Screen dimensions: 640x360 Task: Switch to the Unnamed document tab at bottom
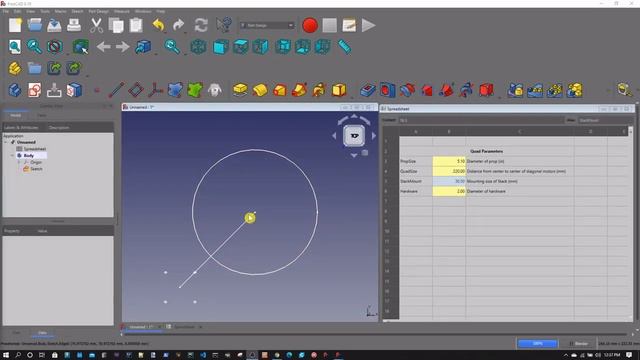(x=141, y=327)
